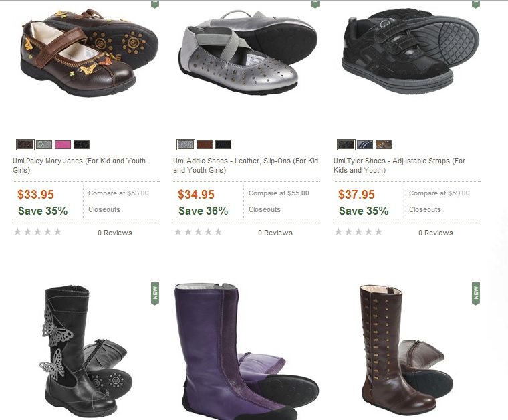View the purple tall boot product image
Viewport: 508px width, 420px height.
[x=246, y=352]
